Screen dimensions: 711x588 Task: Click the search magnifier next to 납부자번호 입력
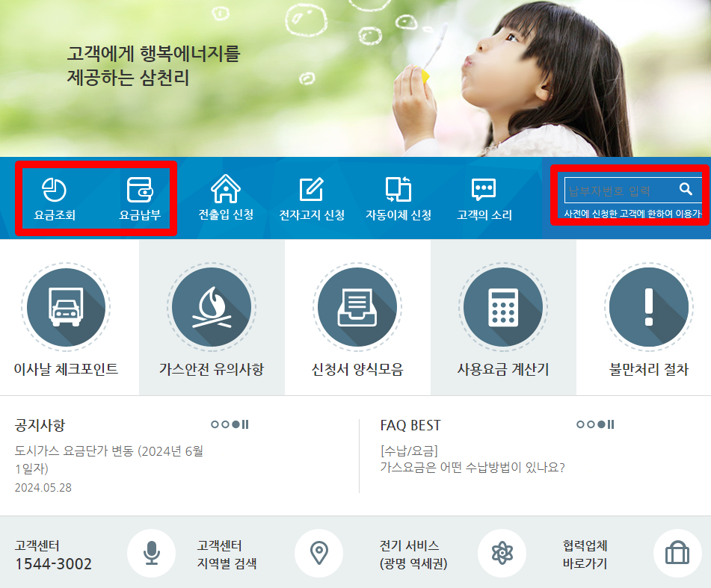tap(686, 190)
